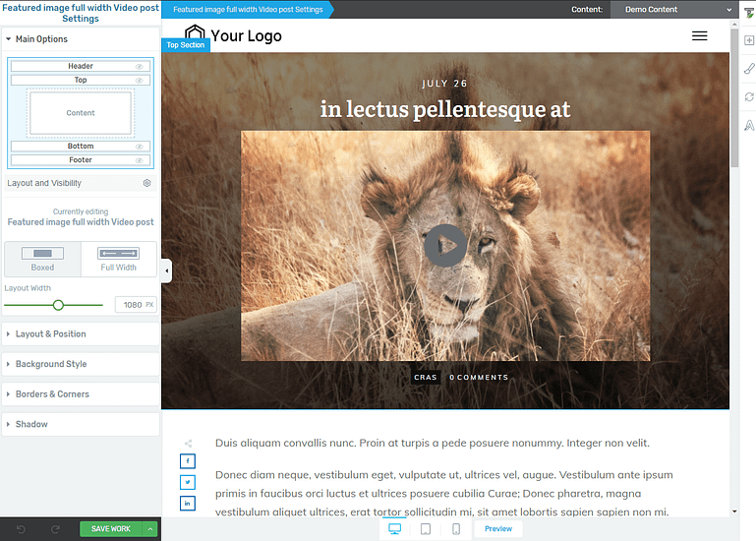Collapse the Main Options section
The height and width of the screenshot is (541, 756).
pyautogui.click(x=81, y=39)
